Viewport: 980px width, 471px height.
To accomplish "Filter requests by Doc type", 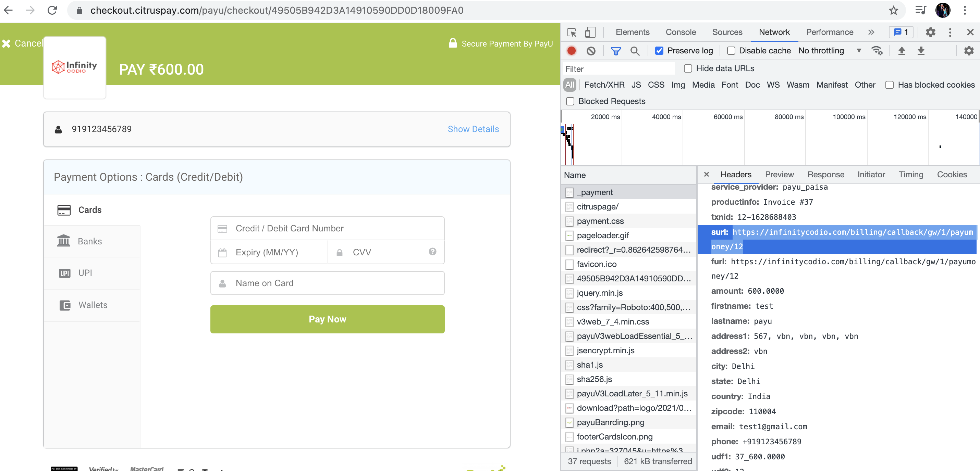I will pyautogui.click(x=752, y=85).
